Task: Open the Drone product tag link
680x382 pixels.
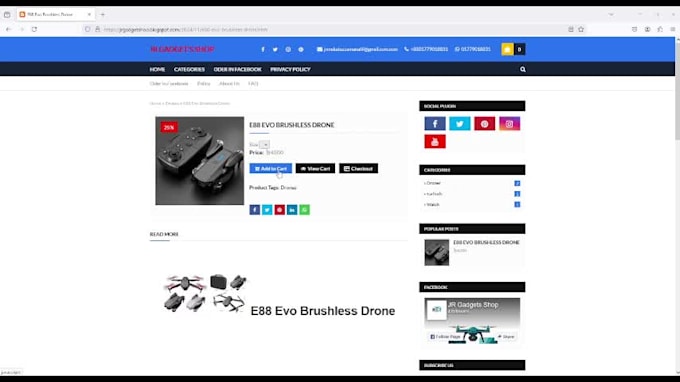Action: coord(288,188)
